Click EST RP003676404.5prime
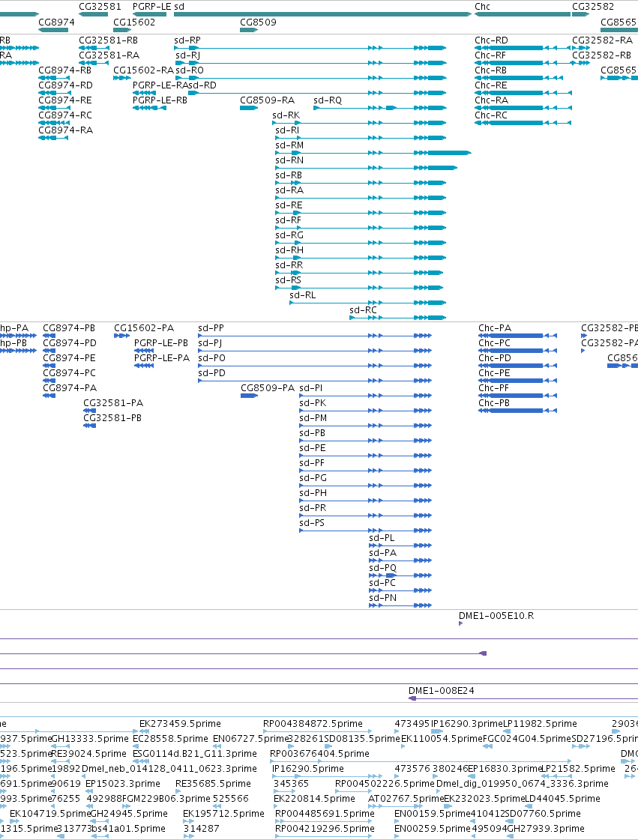 [319, 754]
